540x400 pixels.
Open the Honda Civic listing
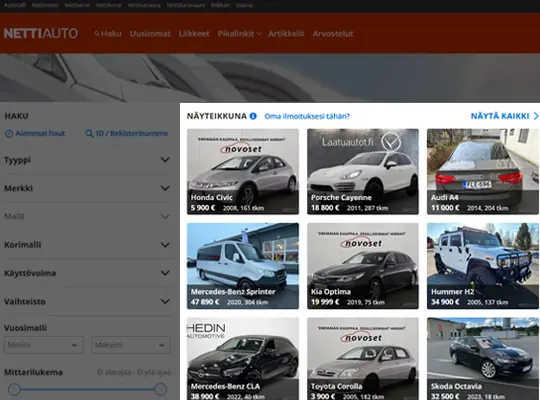coord(243,172)
